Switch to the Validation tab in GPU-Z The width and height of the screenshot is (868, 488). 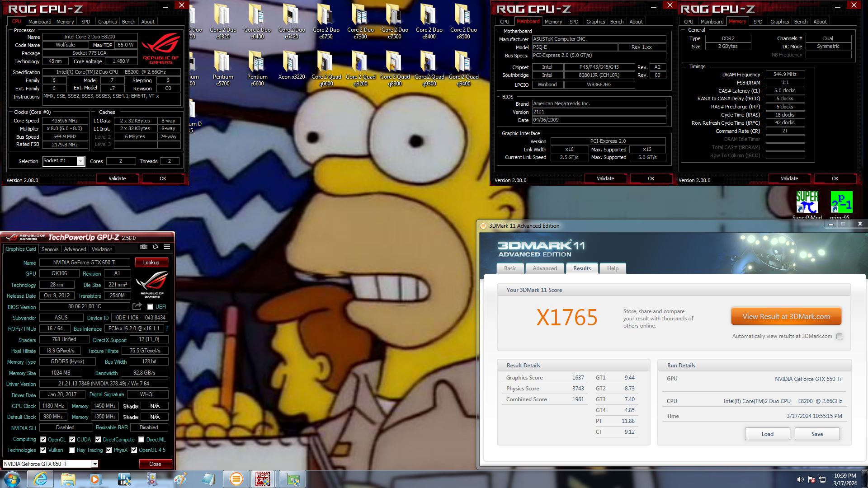click(x=102, y=249)
